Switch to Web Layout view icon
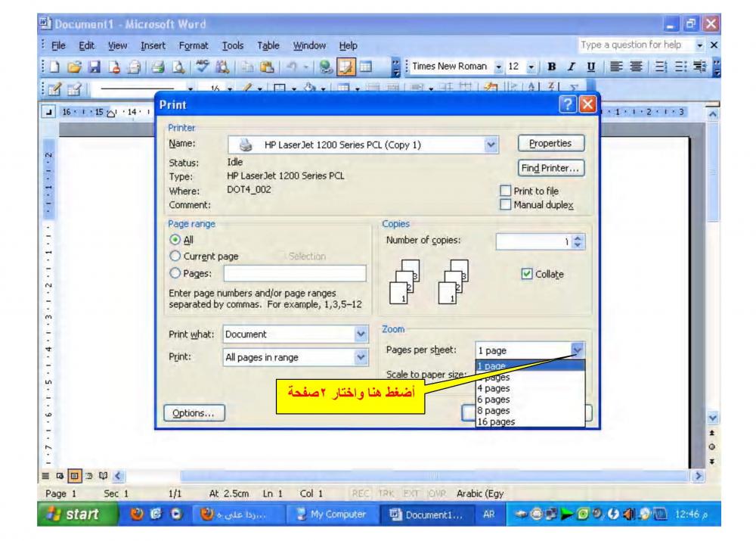Viewport: 756px width, 541px height. point(60,476)
